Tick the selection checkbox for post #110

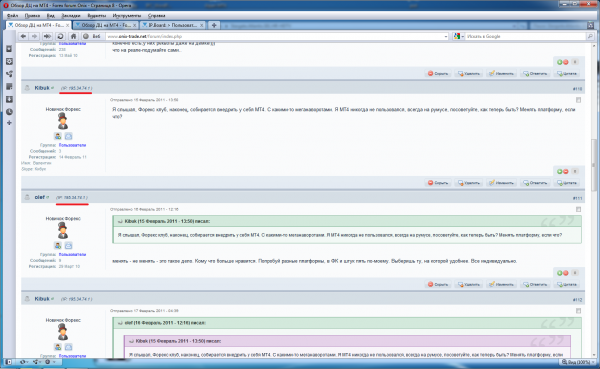coord(578,100)
